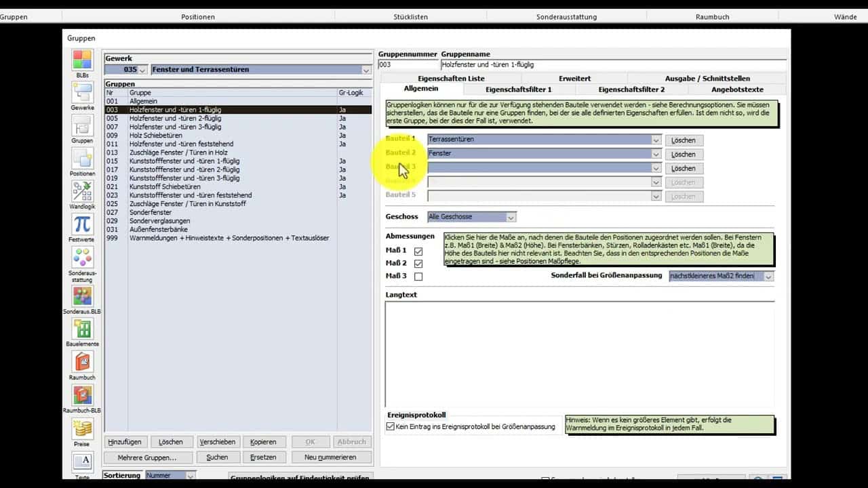
Task: Open the Bauelemente sidebar icon
Action: pyautogui.click(x=82, y=329)
